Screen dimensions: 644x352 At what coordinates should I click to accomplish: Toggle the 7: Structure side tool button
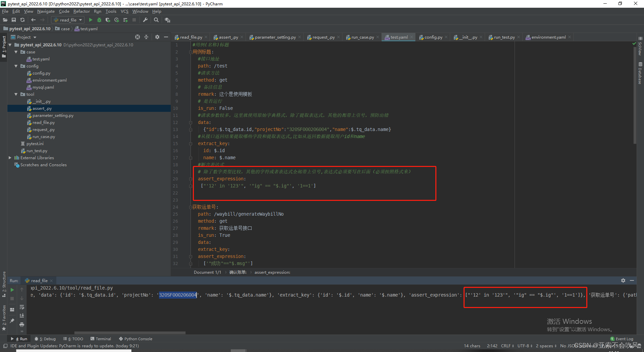(4, 284)
